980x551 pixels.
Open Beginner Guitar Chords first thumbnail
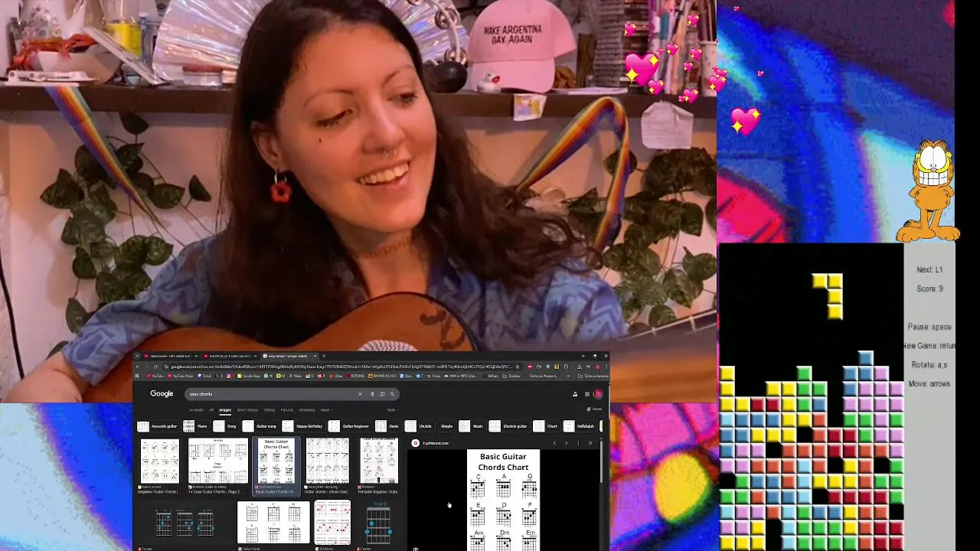pyautogui.click(x=159, y=461)
